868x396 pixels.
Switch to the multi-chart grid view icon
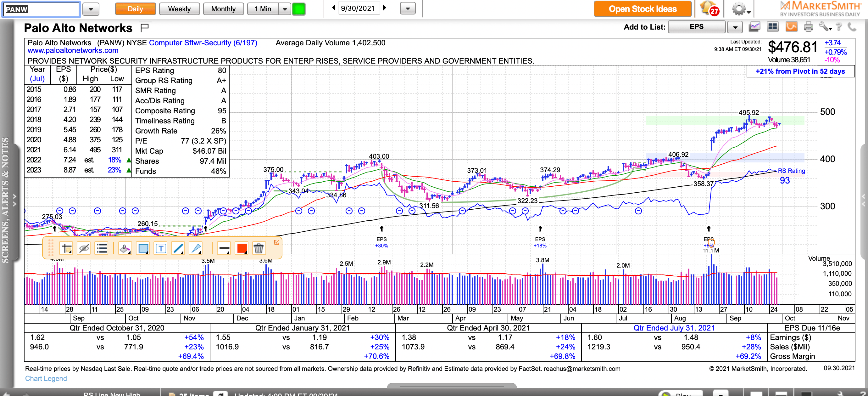coord(772,27)
